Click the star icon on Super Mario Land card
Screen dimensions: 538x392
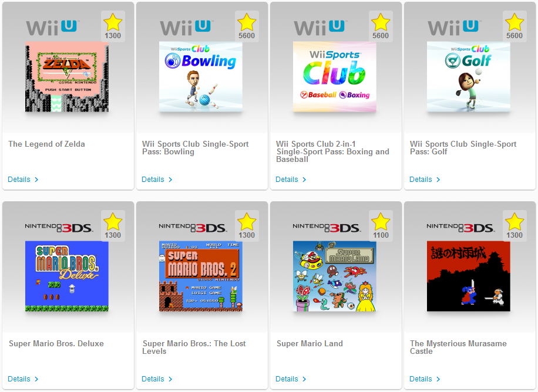381,222
